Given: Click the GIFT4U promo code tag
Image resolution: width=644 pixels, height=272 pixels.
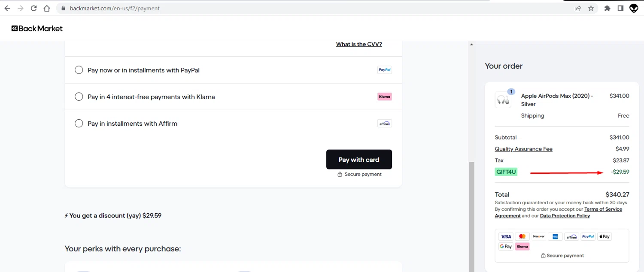Looking at the screenshot, I should pos(506,172).
